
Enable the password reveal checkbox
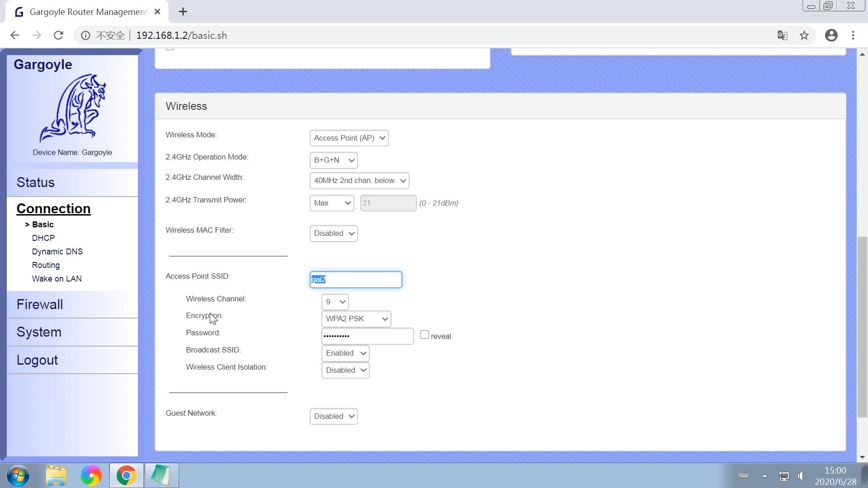[x=425, y=335]
